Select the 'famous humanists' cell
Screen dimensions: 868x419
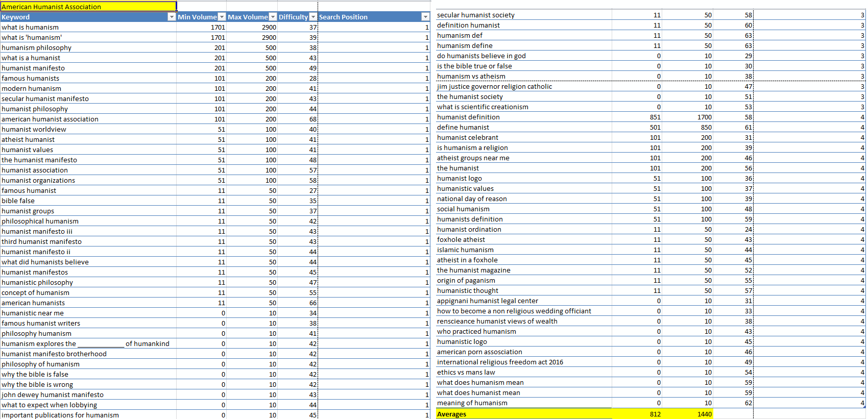click(x=88, y=78)
